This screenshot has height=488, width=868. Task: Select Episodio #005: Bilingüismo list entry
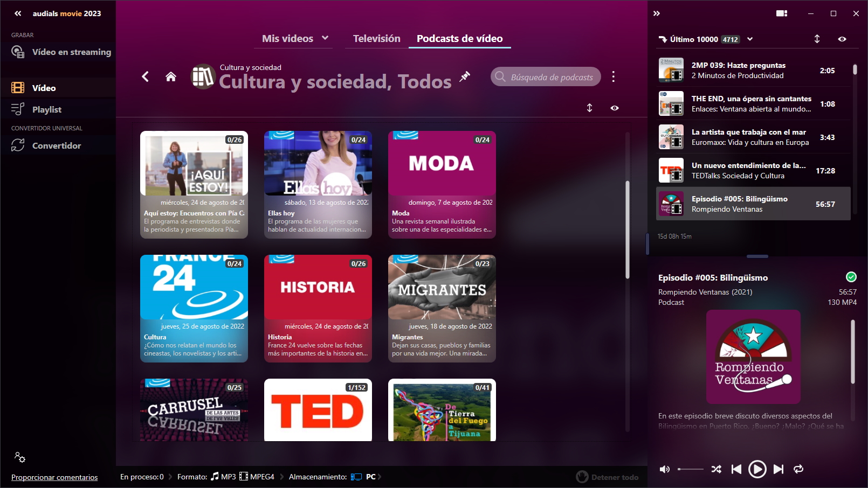click(753, 204)
